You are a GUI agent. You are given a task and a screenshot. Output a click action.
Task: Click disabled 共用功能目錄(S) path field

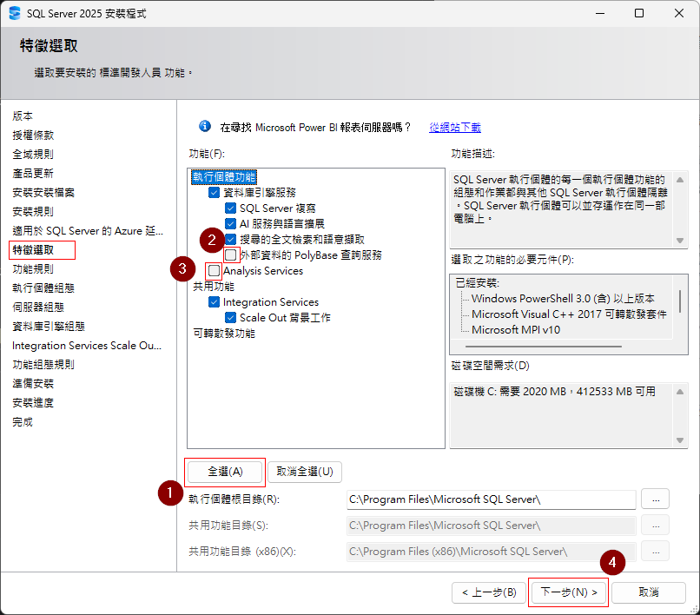click(491, 526)
